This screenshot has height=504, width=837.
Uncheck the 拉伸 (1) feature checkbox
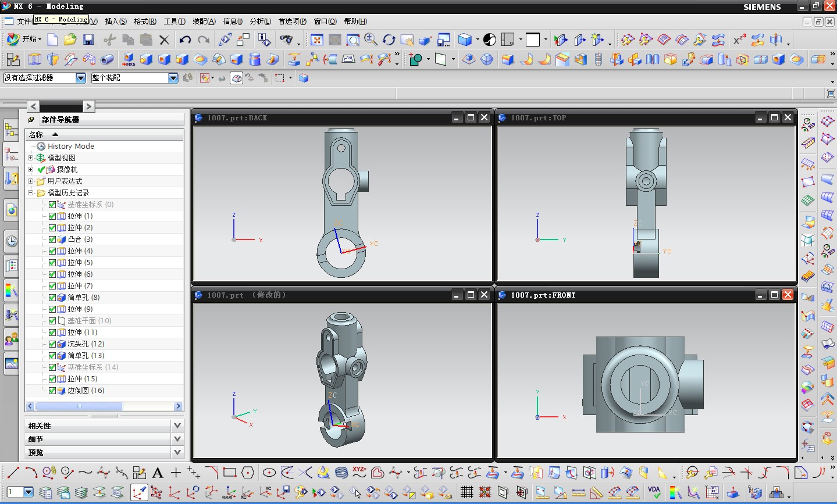[52, 216]
